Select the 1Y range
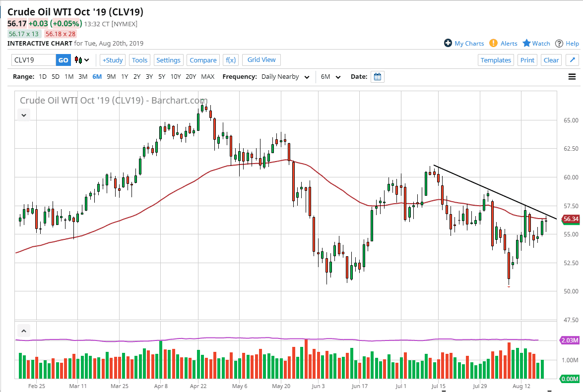This screenshot has width=583, height=392. (x=125, y=77)
